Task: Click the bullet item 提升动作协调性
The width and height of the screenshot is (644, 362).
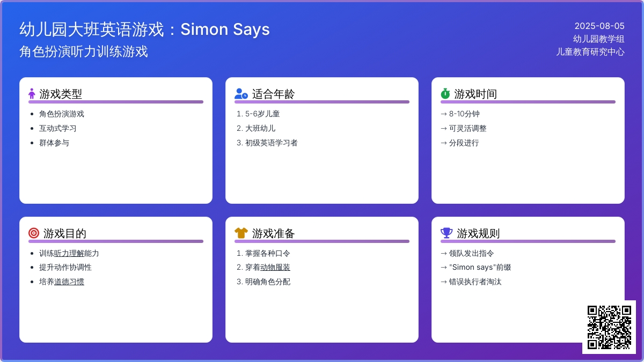Action: 65,267
